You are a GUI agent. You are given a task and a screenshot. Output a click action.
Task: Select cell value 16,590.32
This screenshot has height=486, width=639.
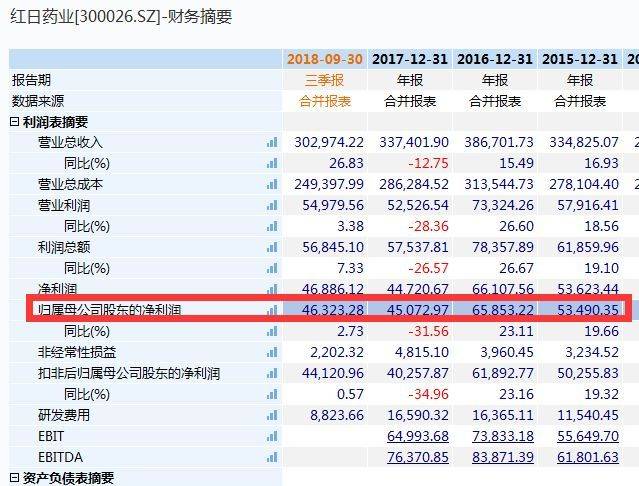pos(418,416)
